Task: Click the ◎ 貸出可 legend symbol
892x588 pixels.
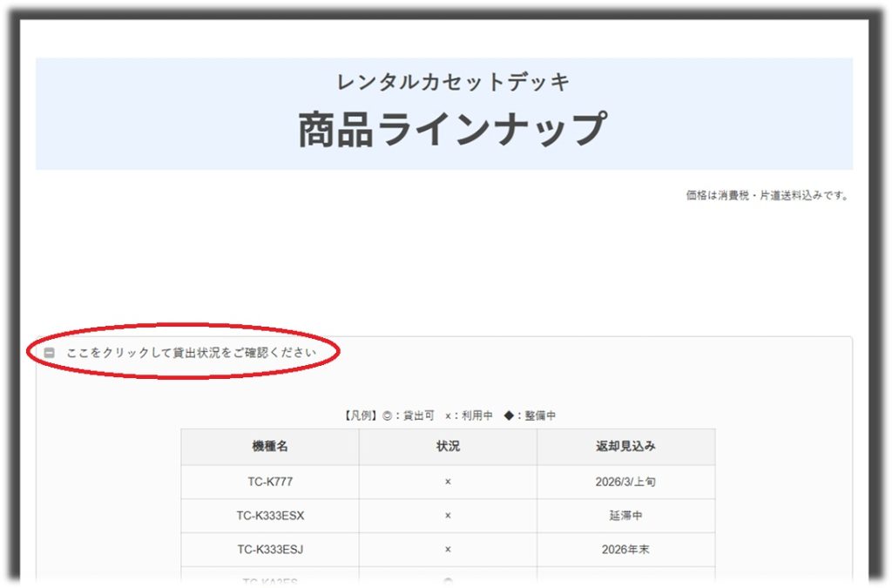Action: pos(388,416)
